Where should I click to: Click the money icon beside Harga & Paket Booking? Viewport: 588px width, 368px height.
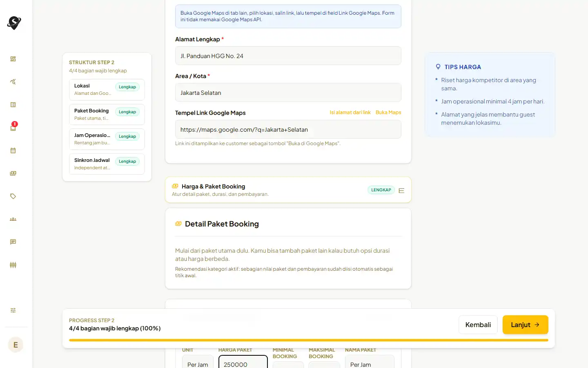click(175, 186)
